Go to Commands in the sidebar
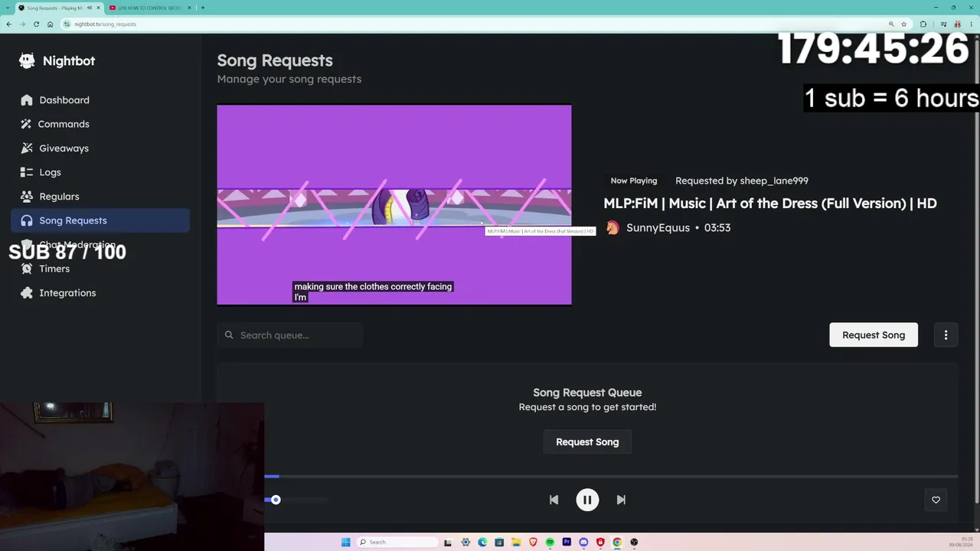 [100, 124]
